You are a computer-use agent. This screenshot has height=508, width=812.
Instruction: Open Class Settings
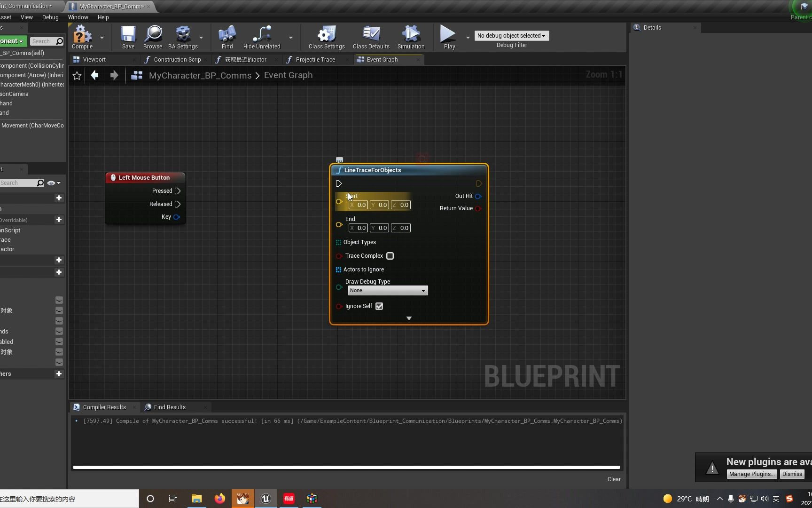326,38
